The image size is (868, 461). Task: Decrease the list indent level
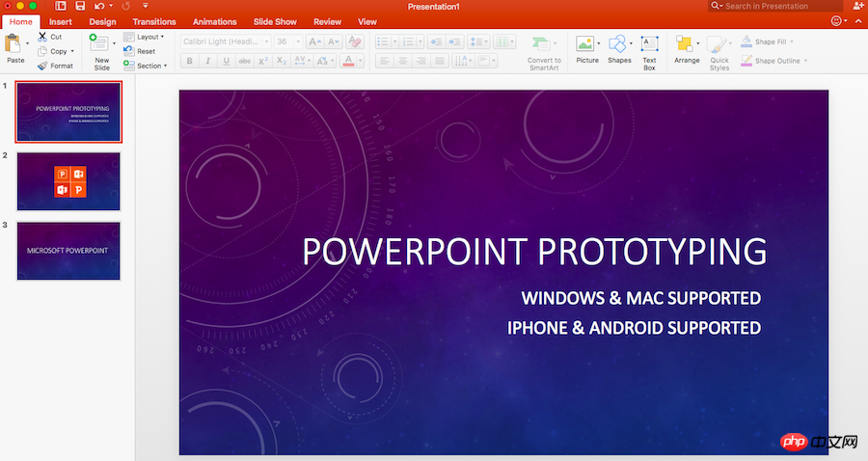point(436,41)
